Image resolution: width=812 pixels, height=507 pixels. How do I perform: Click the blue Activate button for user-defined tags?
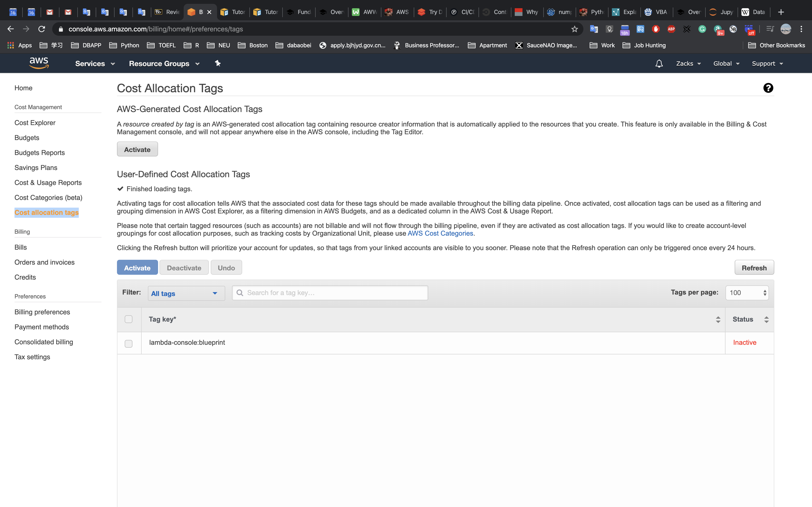137,268
